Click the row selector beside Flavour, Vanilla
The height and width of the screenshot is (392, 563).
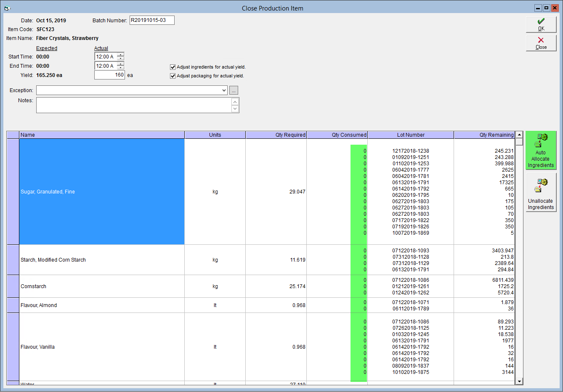[13, 347]
